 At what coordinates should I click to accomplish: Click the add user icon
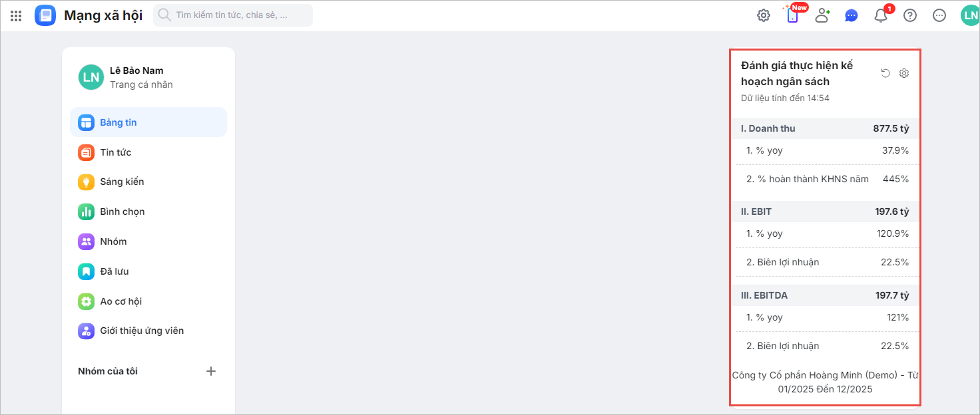tap(823, 15)
